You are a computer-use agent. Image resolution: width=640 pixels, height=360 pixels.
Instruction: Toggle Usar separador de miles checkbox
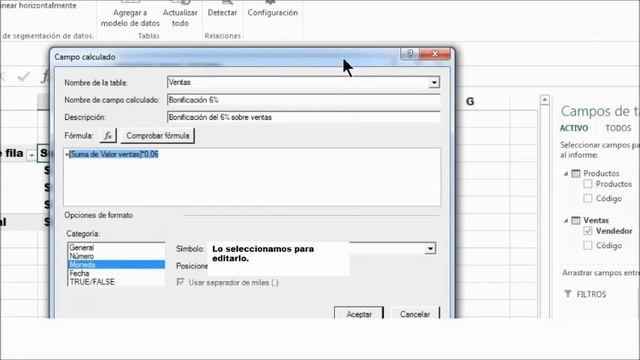[180, 282]
